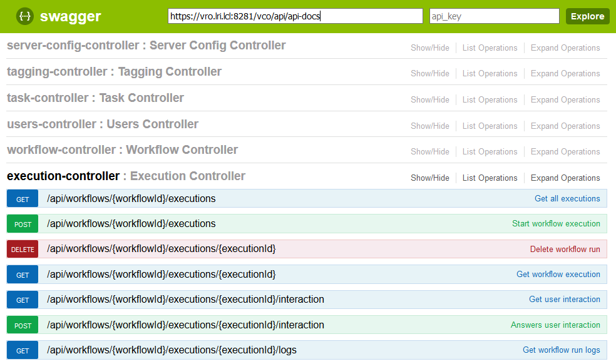Click inside the api_key input field
This screenshot has width=616, height=364.
(494, 16)
